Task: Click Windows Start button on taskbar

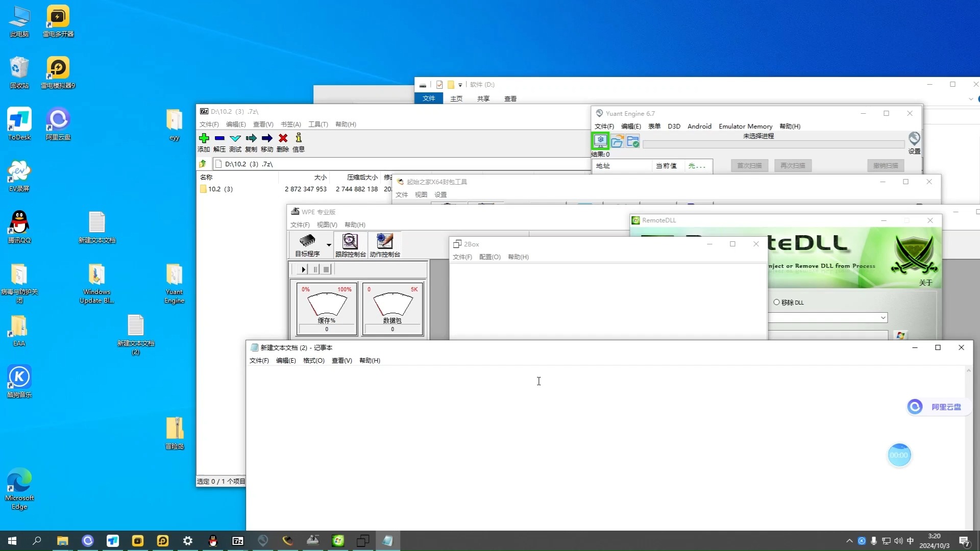Action: [12, 541]
